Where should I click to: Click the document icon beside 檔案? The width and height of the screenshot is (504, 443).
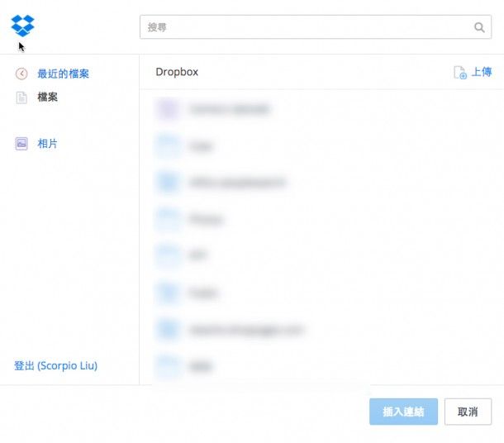(21, 98)
